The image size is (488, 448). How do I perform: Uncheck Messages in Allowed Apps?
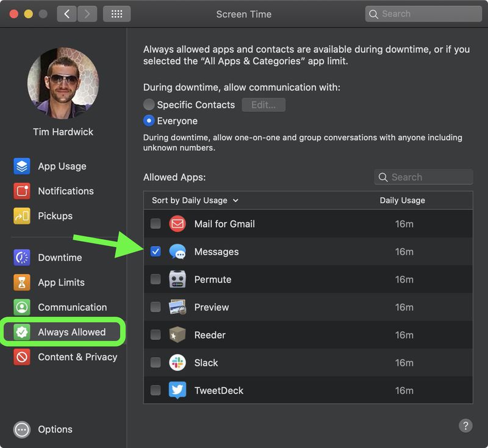click(156, 251)
